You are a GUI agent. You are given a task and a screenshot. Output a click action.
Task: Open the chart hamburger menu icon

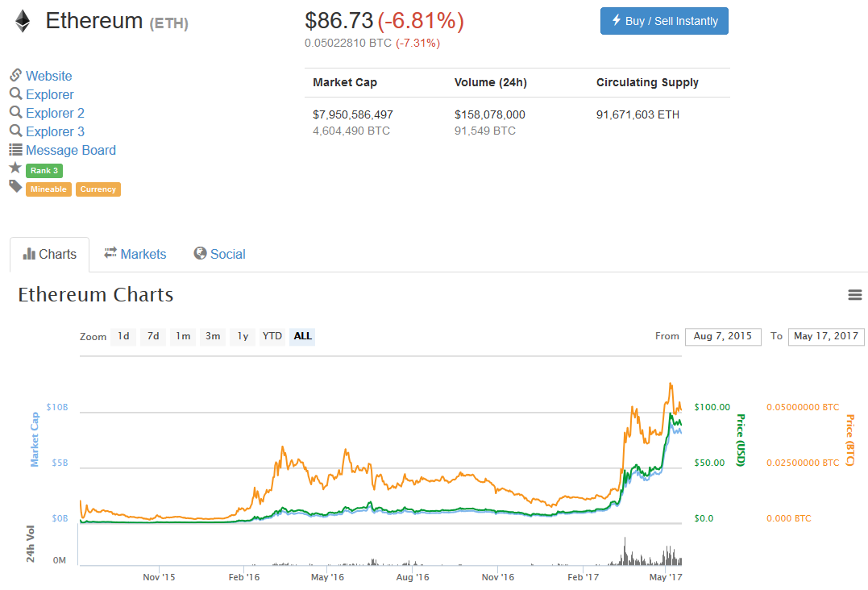tap(855, 295)
